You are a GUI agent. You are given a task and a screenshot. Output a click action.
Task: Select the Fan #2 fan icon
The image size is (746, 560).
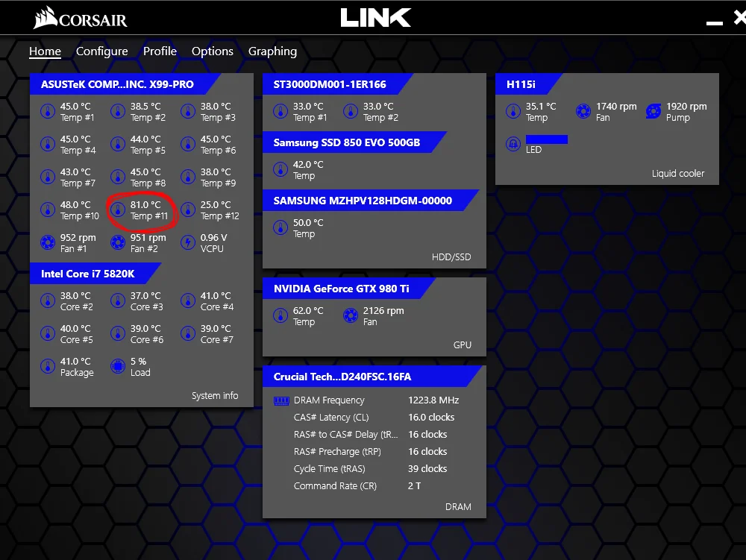(x=118, y=242)
